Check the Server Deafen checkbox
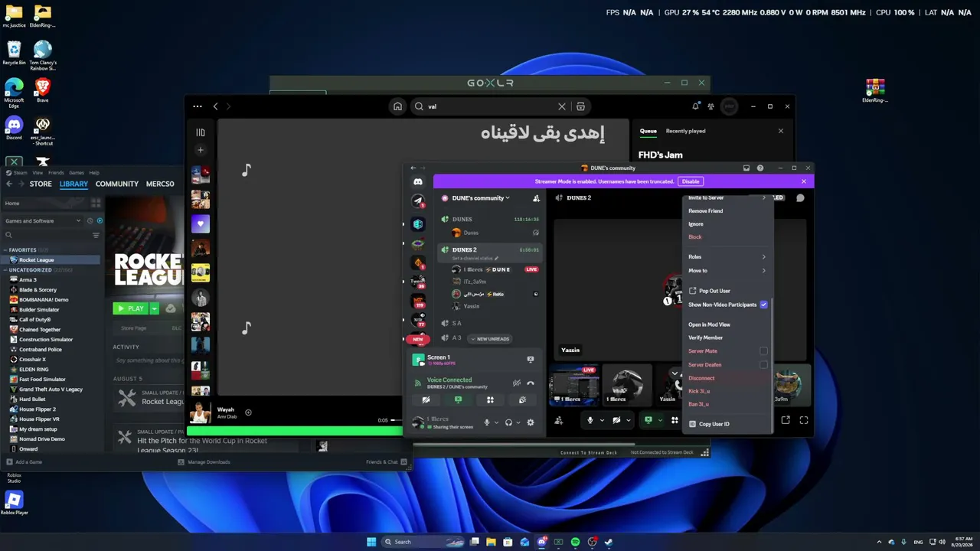The height and width of the screenshot is (551, 980). (x=763, y=365)
